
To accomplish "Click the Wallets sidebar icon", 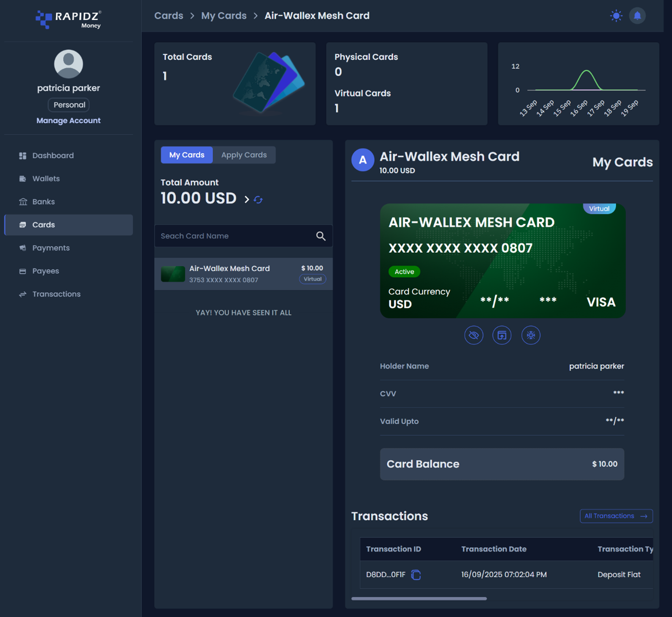I will (x=22, y=179).
